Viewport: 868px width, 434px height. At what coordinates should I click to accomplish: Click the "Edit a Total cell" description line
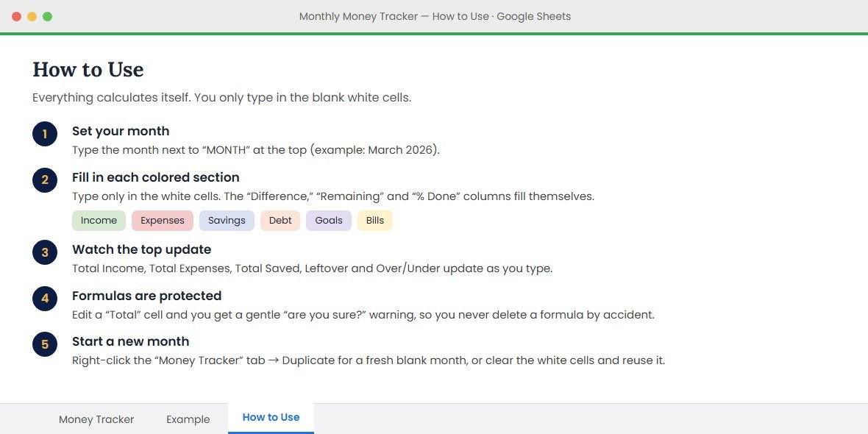(x=363, y=315)
